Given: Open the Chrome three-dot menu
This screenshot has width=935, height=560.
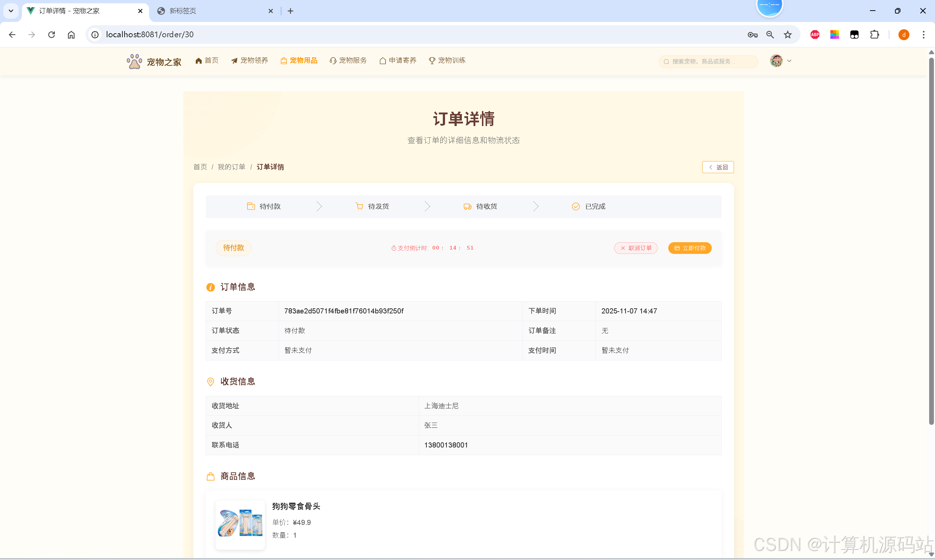Looking at the screenshot, I should tap(924, 35).
